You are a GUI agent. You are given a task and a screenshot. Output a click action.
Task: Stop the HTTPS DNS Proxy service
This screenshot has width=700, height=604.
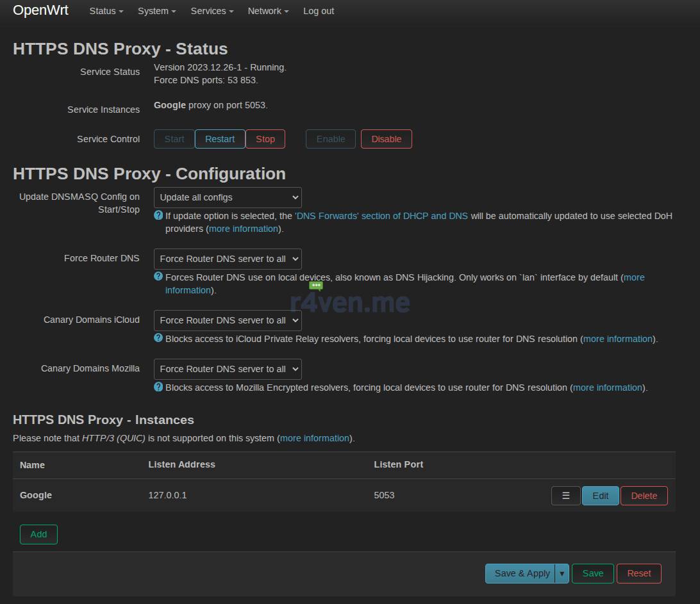[x=265, y=139]
